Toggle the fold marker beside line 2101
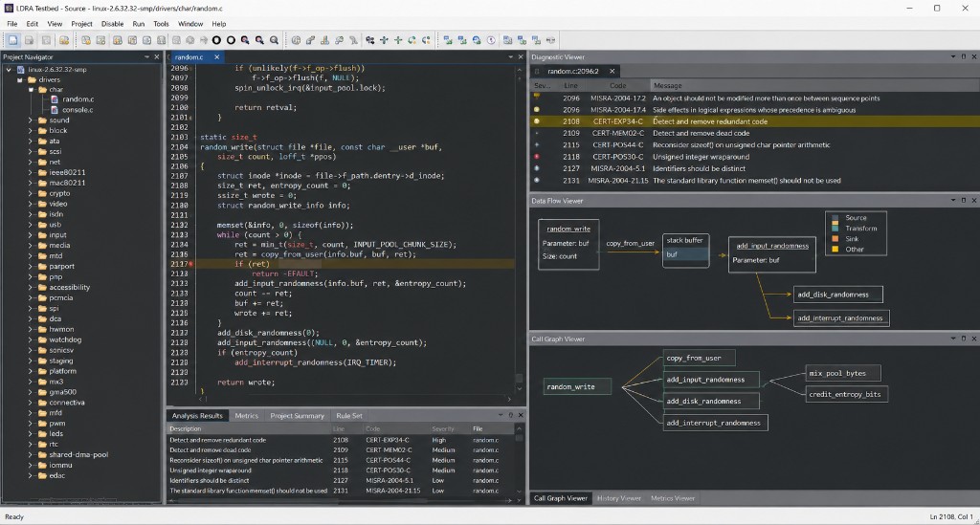 click(x=190, y=118)
